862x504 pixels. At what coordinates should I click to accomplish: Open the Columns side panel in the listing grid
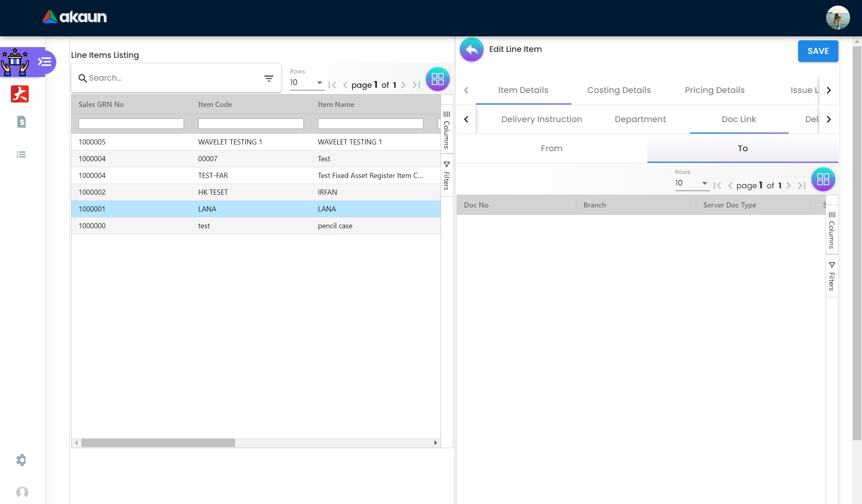[447, 130]
